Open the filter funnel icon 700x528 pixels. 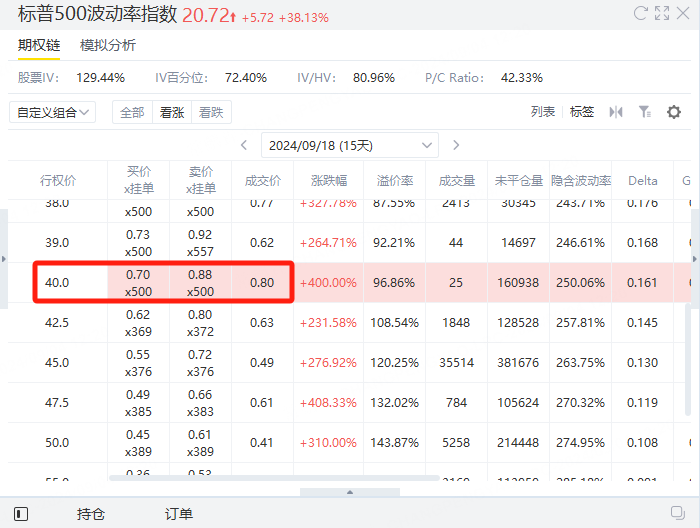click(645, 112)
